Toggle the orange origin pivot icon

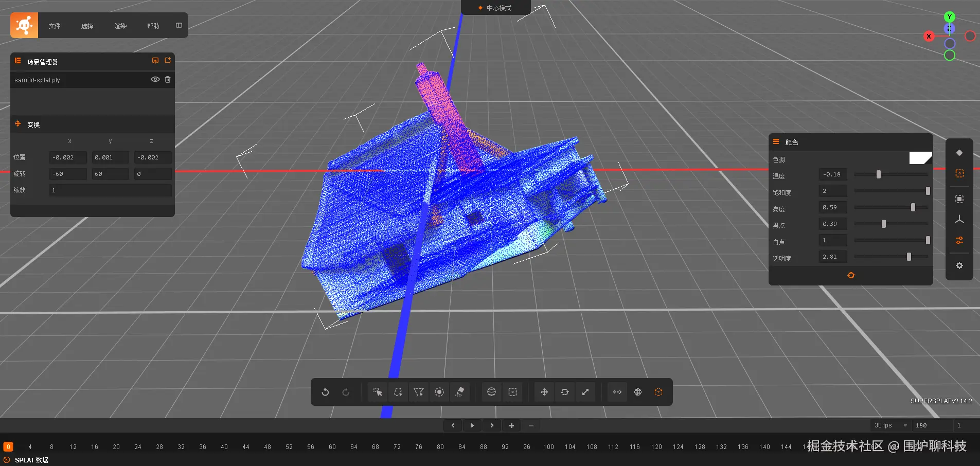658,392
